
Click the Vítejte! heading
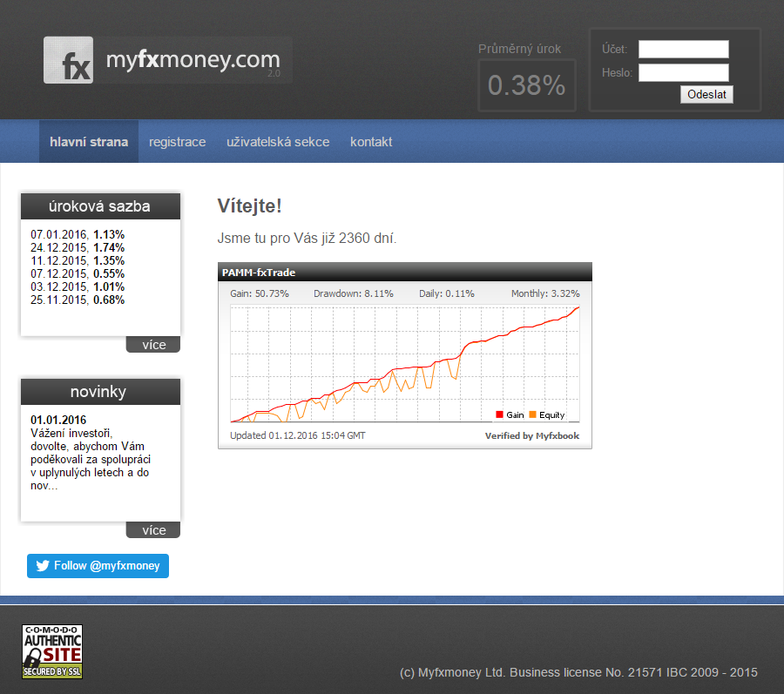click(249, 206)
